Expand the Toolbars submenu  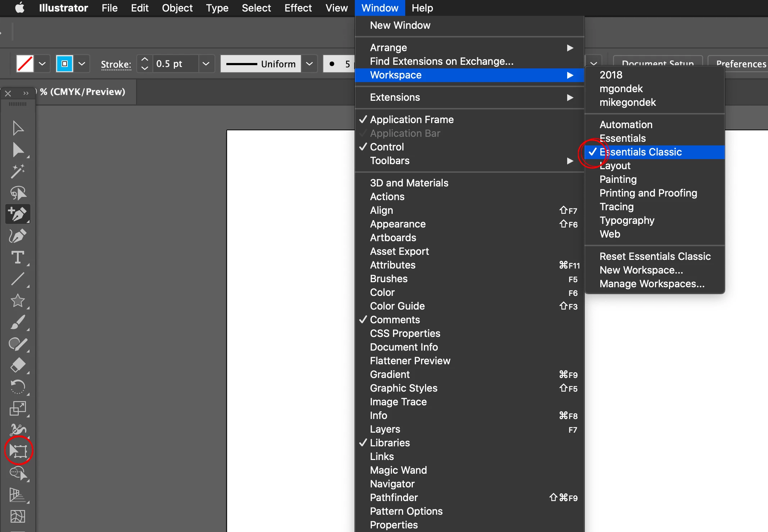(x=390, y=161)
